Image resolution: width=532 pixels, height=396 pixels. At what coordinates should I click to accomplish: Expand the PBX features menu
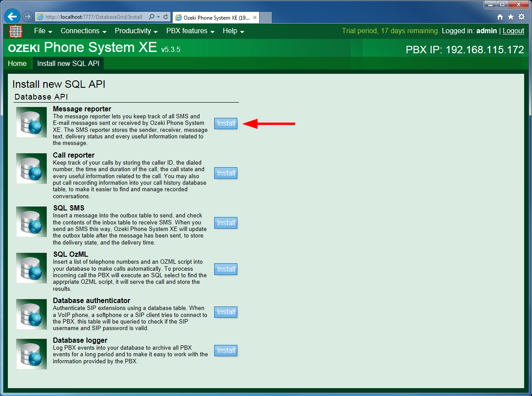pyautogui.click(x=190, y=31)
